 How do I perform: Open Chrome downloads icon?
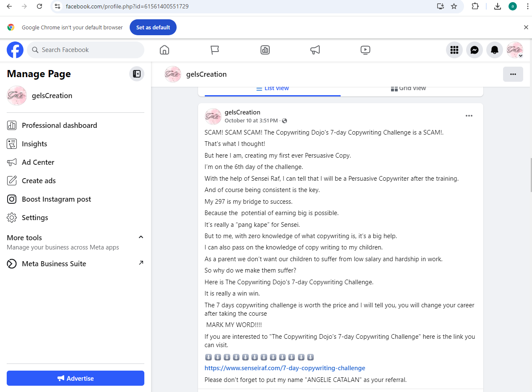coord(498,6)
